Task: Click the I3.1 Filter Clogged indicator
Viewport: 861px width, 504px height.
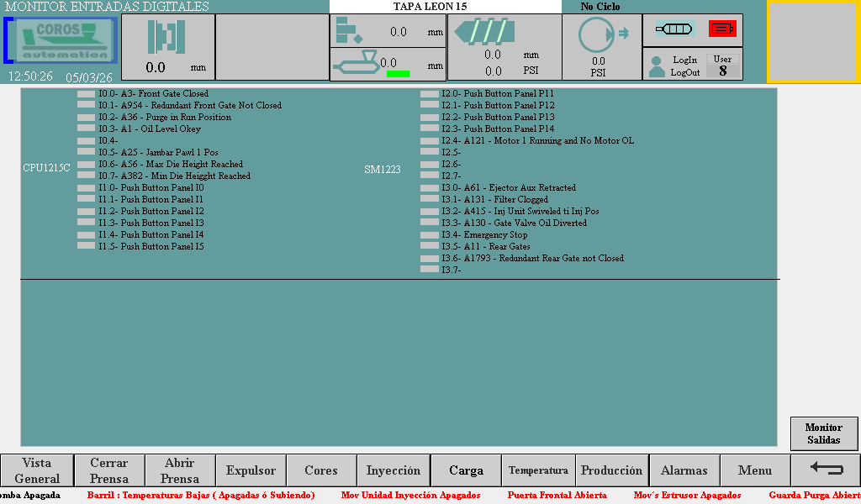Action: [x=429, y=200]
